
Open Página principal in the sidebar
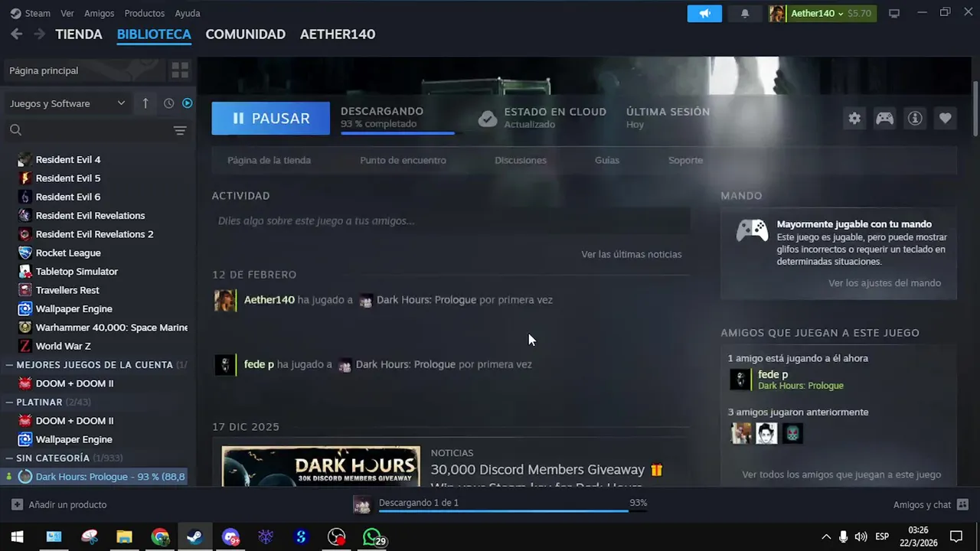(85, 70)
